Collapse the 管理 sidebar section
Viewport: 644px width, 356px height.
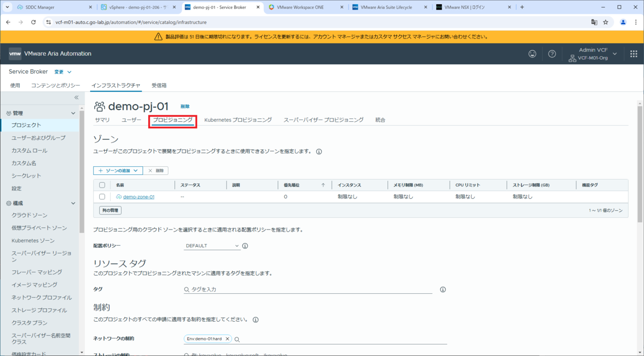[x=74, y=113]
